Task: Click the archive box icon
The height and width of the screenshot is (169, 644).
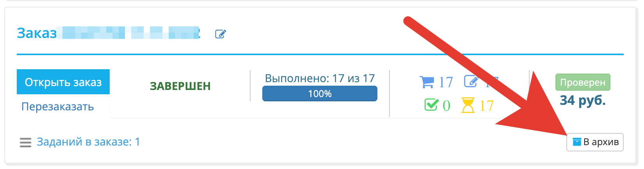Action: pyautogui.click(x=577, y=142)
